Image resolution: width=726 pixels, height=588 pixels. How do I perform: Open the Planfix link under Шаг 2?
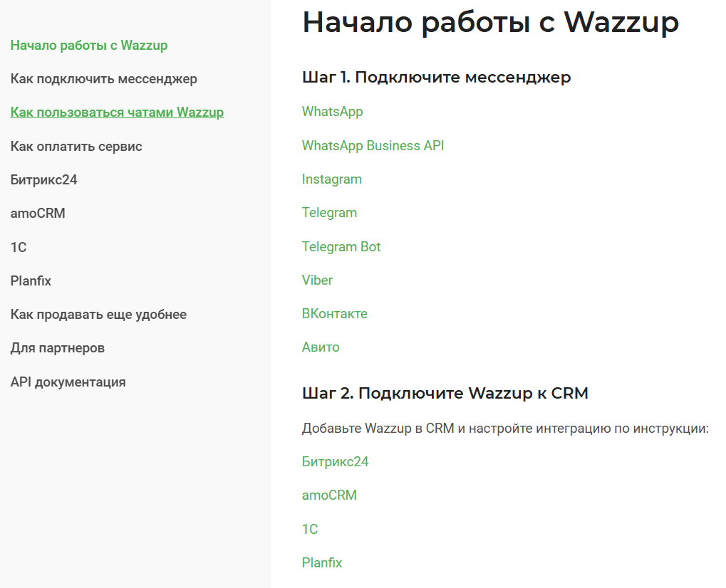322,563
